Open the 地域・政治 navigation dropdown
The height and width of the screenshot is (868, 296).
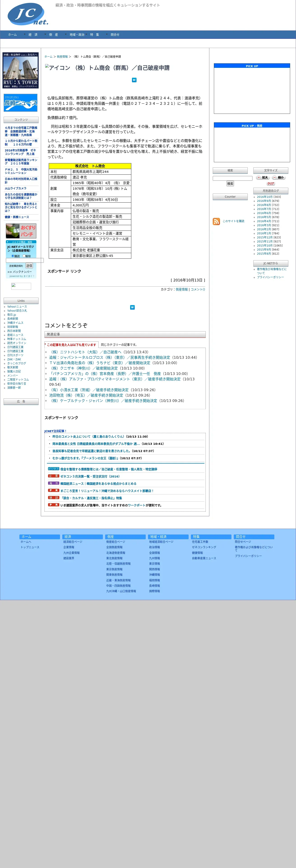point(77,35)
